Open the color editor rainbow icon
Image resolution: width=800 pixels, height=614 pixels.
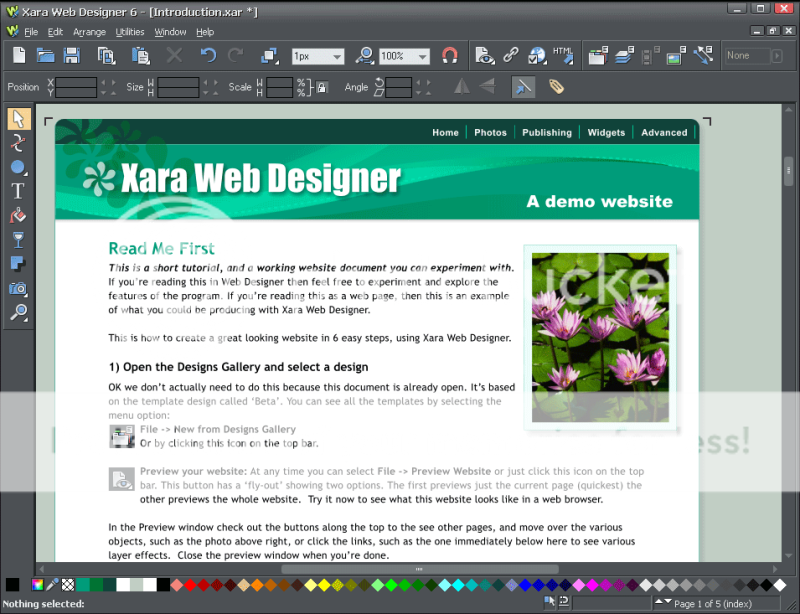click(x=37, y=585)
